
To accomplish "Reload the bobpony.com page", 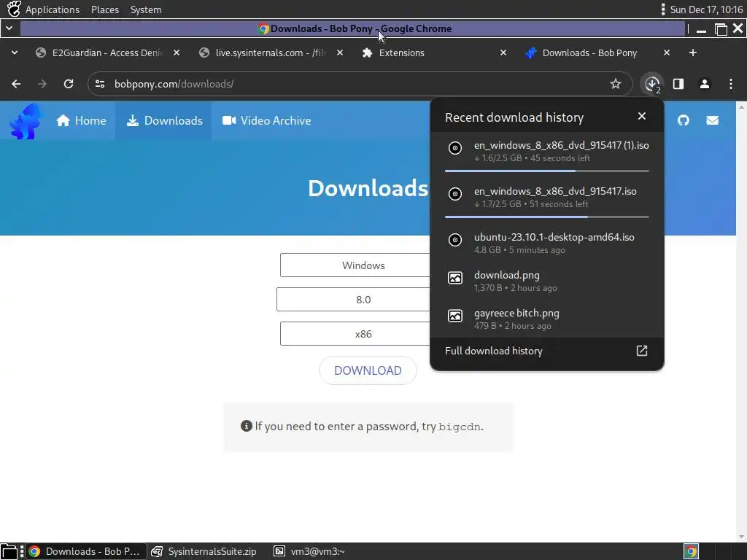I will (69, 85).
